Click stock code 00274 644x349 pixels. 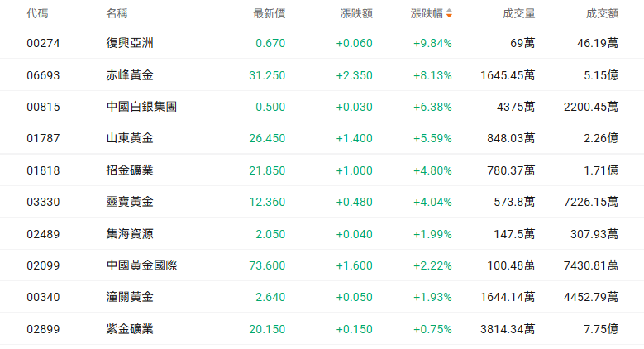pyautogui.click(x=43, y=43)
